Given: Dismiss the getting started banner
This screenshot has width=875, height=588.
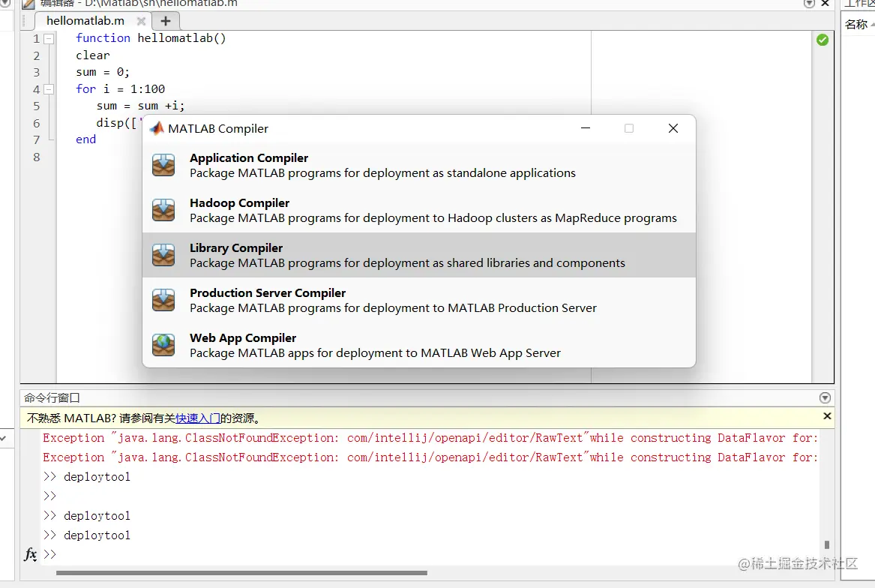Looking at the screenshot, I should coord(827,416).
